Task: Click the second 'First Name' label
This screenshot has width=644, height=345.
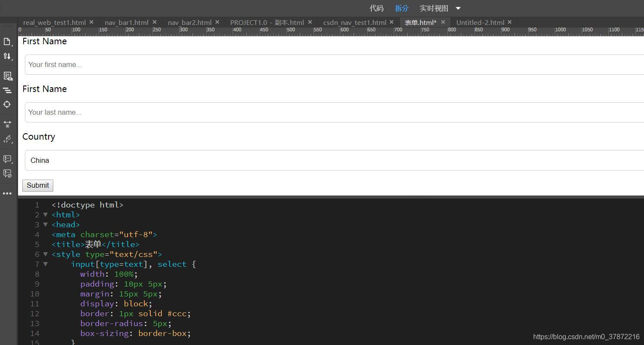Action: click(x=45, y=89)
